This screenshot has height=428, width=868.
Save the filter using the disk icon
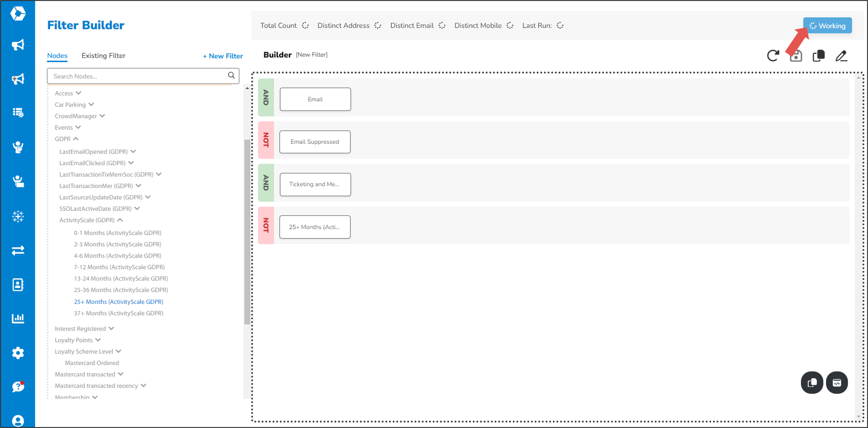point(796,56)
